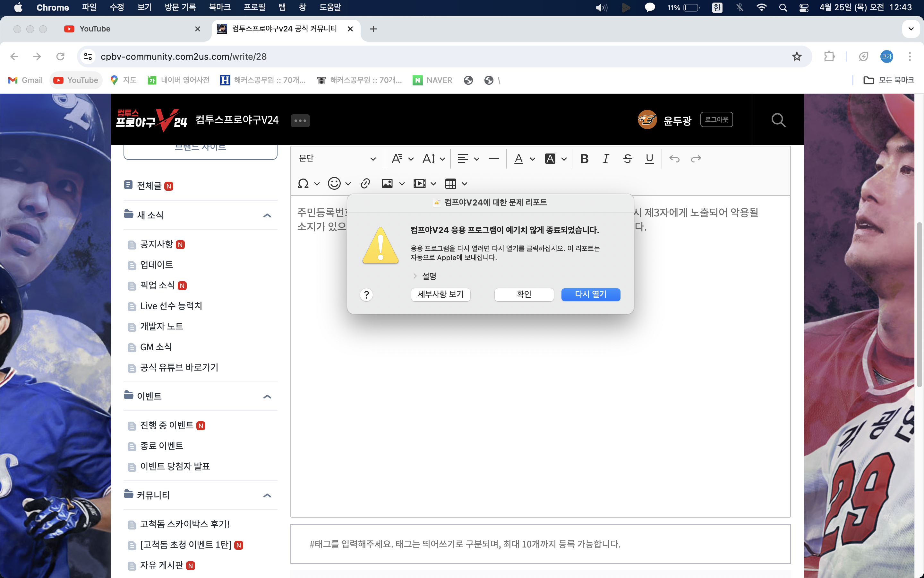Click the insert image icon
This screenshot has width=924, height=578.
[x=387, y=184]
